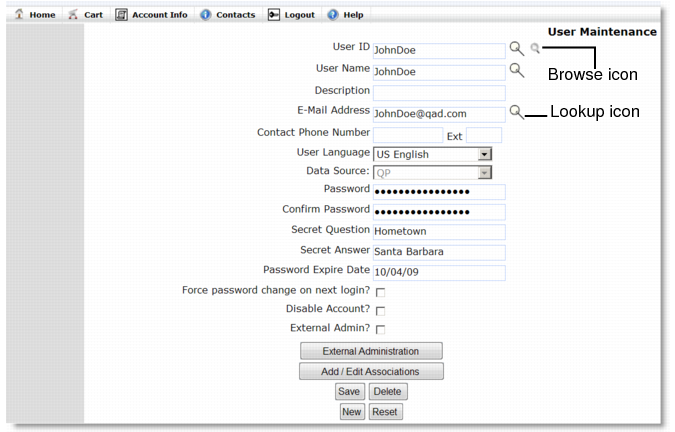Open the lookup icon beside User Name
675x432 pixels.
click(517, 70)
